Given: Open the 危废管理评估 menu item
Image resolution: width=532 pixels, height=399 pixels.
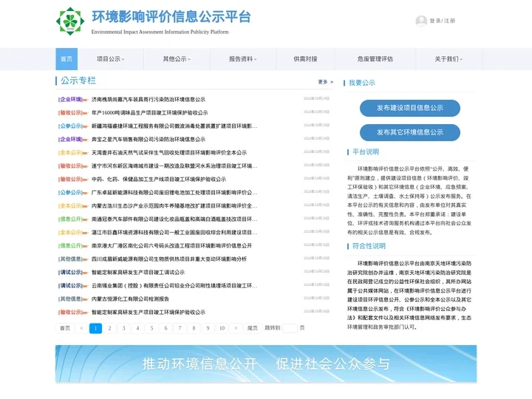Looking at the screenshot, I should 375,59.
